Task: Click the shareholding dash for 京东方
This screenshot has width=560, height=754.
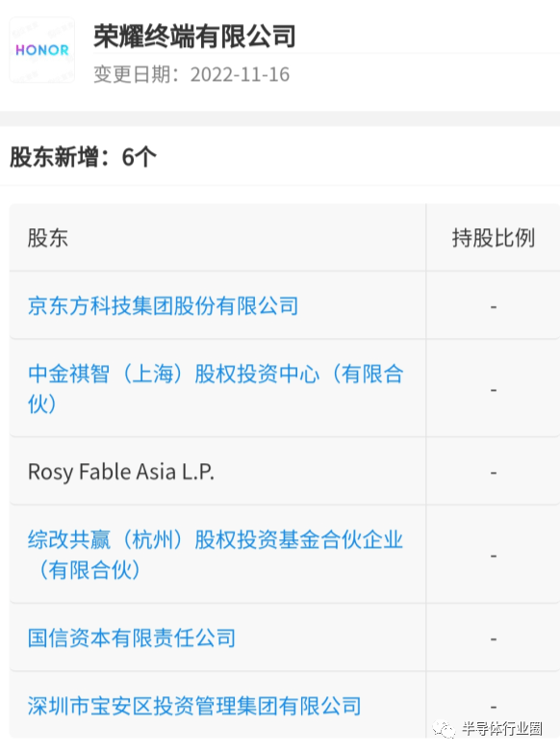Action: (x=494, y=306)
